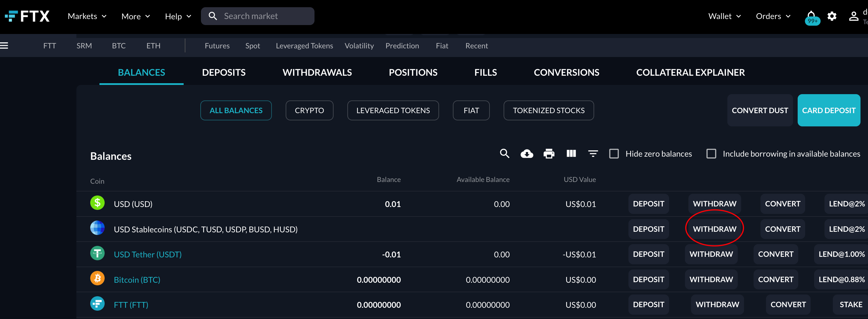Click the search magnifier in market search
This screenshot has width=868, height=319.
pyautogui.click(x=213, y=16)
